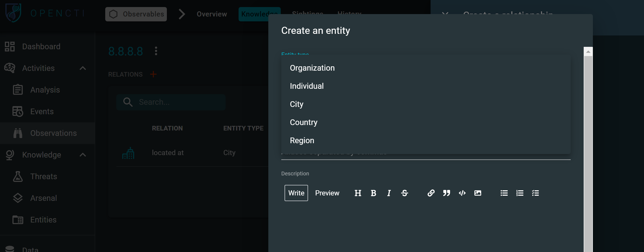644x252 pixels.
Task: Insert a code block in the description
Action: (462, 193)
